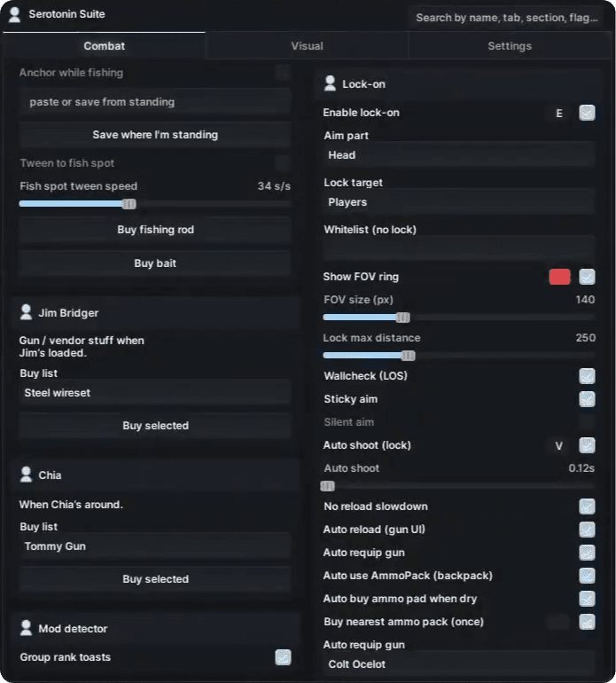Image resolution: width=616 pixels, height=683 pixels.
Task: Click the V keybind for Auto shoot
Action: pyautogui.click(x=558, y=445)
